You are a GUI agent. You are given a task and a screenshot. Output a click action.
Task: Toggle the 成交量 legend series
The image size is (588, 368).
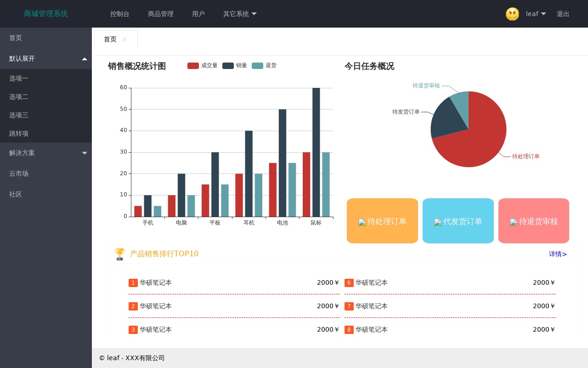[x=203, y=66]
